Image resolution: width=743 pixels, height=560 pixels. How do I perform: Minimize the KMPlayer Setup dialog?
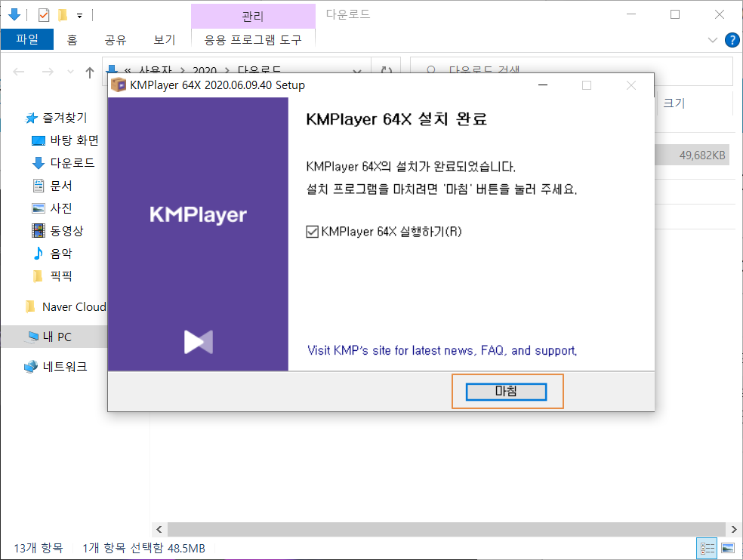point(543,85)
